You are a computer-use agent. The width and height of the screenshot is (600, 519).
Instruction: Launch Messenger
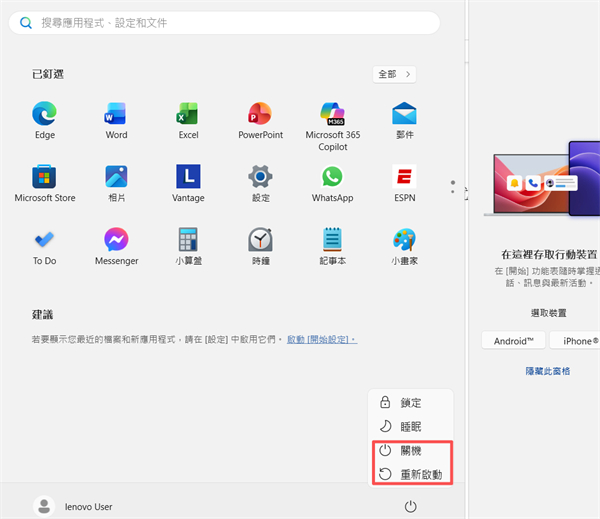(116, 247)
